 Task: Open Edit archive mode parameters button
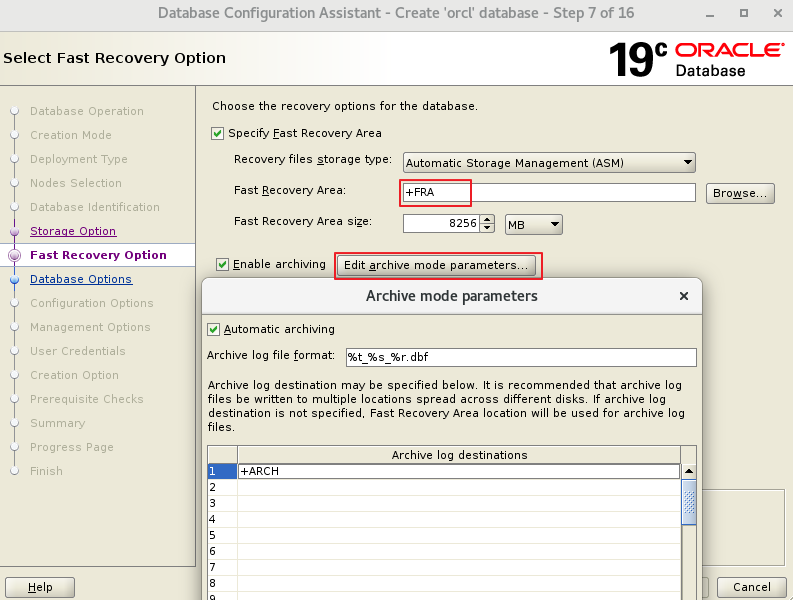[436, 266]
